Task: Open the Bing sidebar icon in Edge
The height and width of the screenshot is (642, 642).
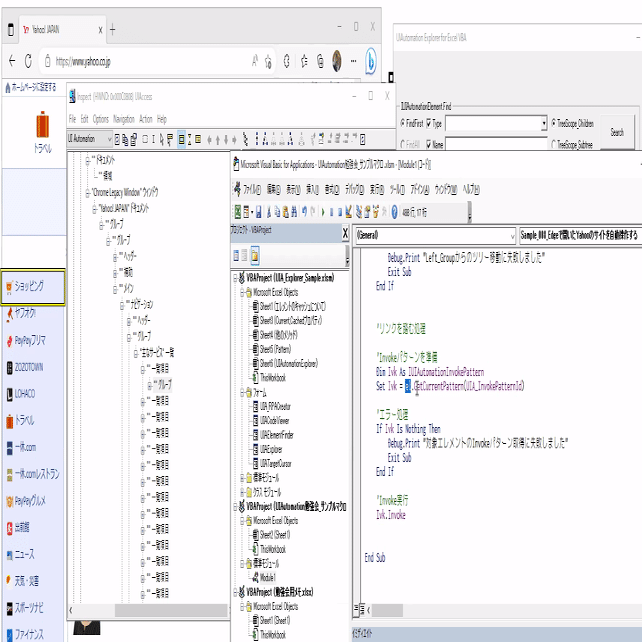Action: tap(371, 61)
